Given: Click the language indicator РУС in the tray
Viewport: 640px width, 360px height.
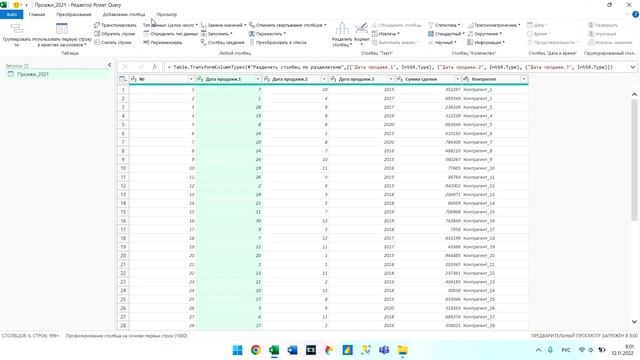Looking at the screenshot, I should [566, 350].
